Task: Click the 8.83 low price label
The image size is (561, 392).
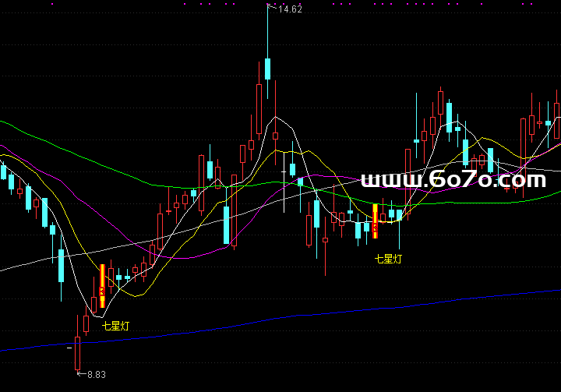Action: click(96, 374)
